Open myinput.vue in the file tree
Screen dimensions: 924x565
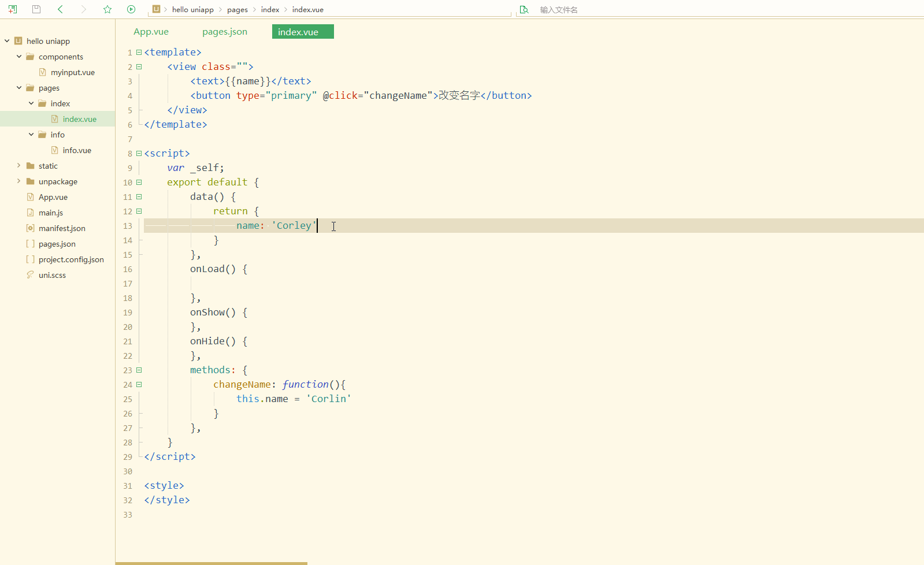pyautogui.click(x=73, y=72)
